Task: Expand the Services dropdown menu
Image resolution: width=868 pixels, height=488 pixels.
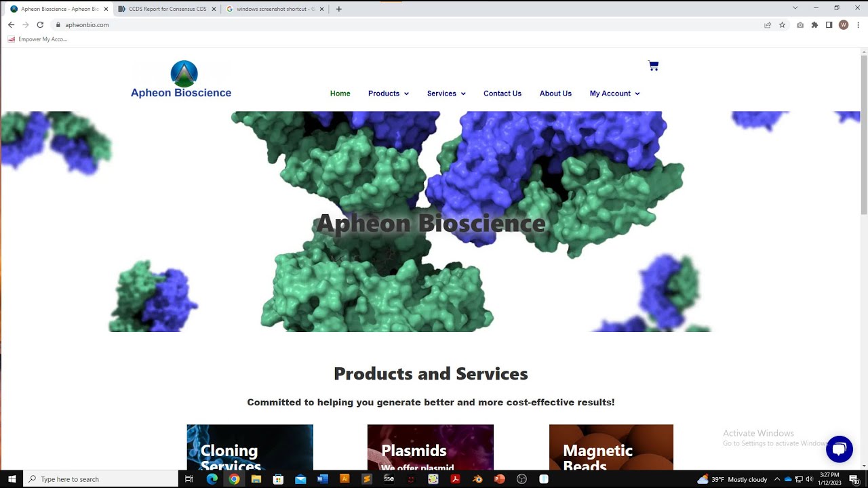Action: pos(446,94)
